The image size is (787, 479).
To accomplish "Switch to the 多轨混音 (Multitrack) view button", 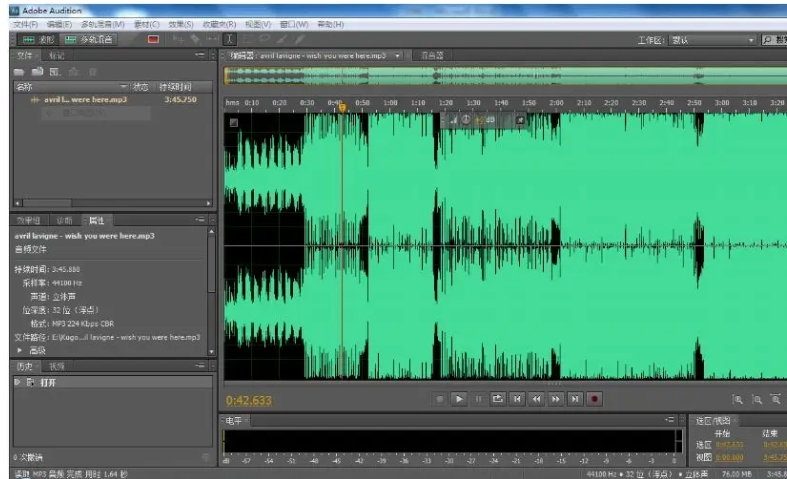I will click(x=89, y=39).
